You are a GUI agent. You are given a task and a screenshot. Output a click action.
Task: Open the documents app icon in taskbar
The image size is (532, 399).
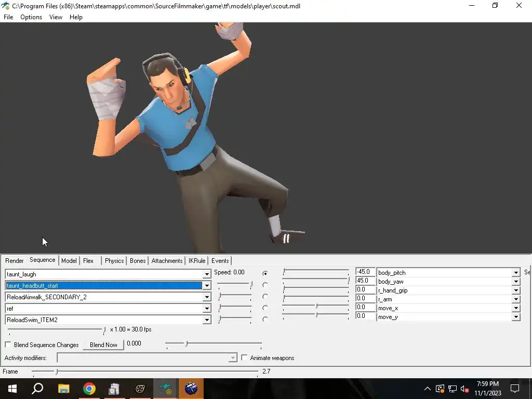coord(114,389)
